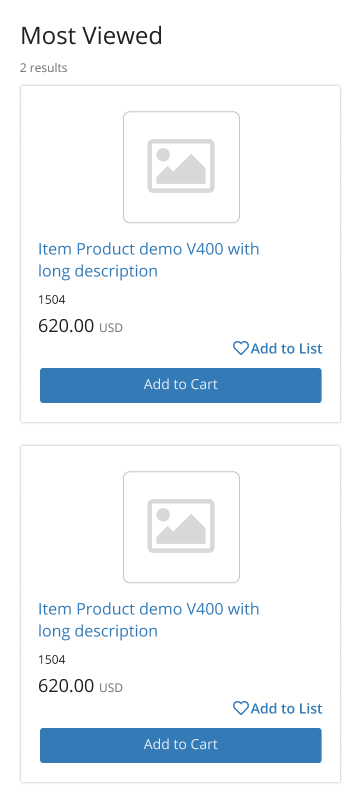Screen dimensions: 360x811
Task: Click SKU number 1504 in second card
Action: coord(52,659)
